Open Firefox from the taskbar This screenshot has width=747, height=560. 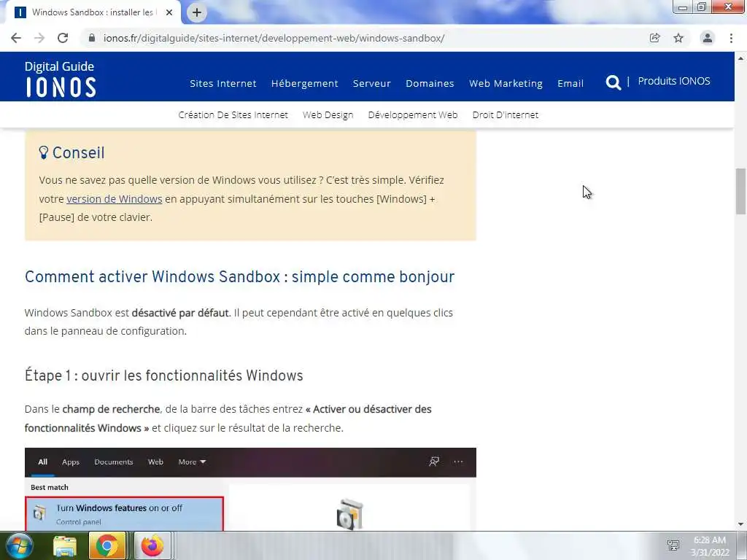pos(152,546)
